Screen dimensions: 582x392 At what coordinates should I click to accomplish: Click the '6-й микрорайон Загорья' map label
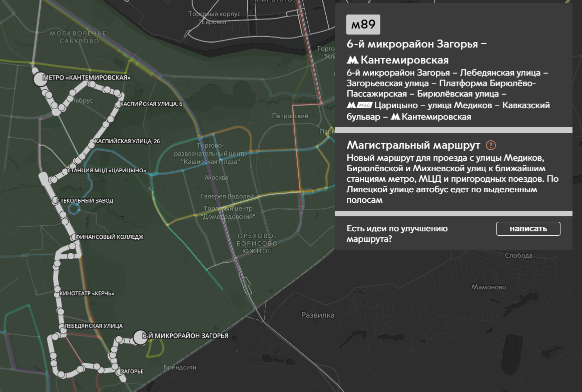[186, 335]
